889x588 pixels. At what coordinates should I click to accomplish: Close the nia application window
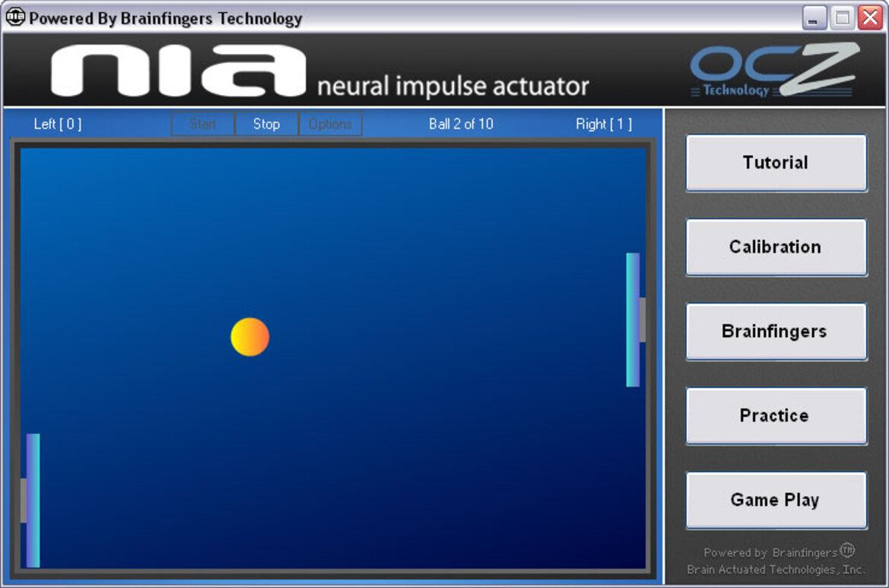click(x=870, y=17)
